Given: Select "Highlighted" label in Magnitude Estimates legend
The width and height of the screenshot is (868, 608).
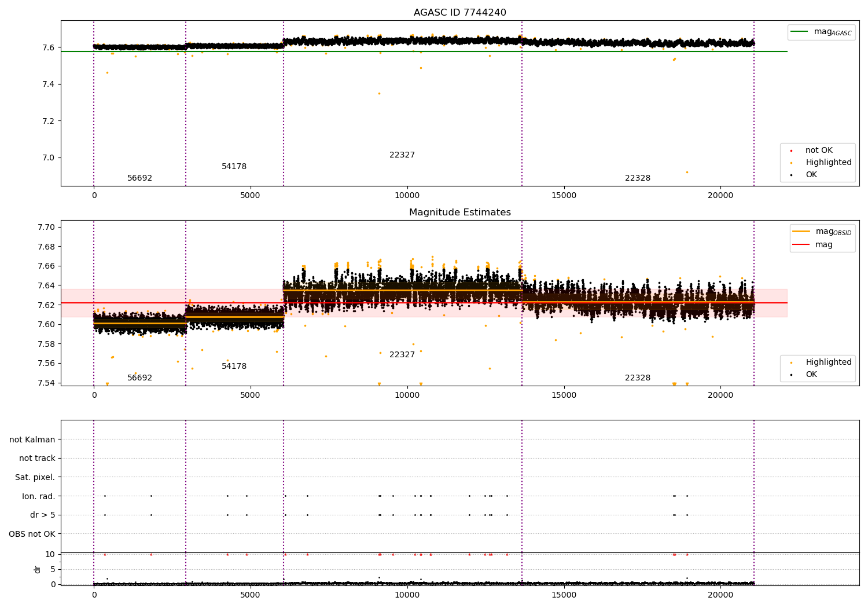Looking at the screenshot, I should [x=829, y=362].
